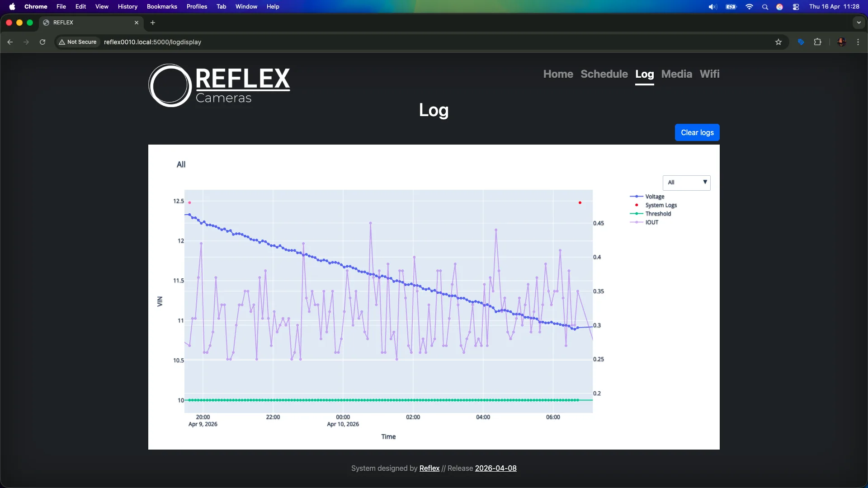Open macOS Spotlight search icon

(765, 7)
